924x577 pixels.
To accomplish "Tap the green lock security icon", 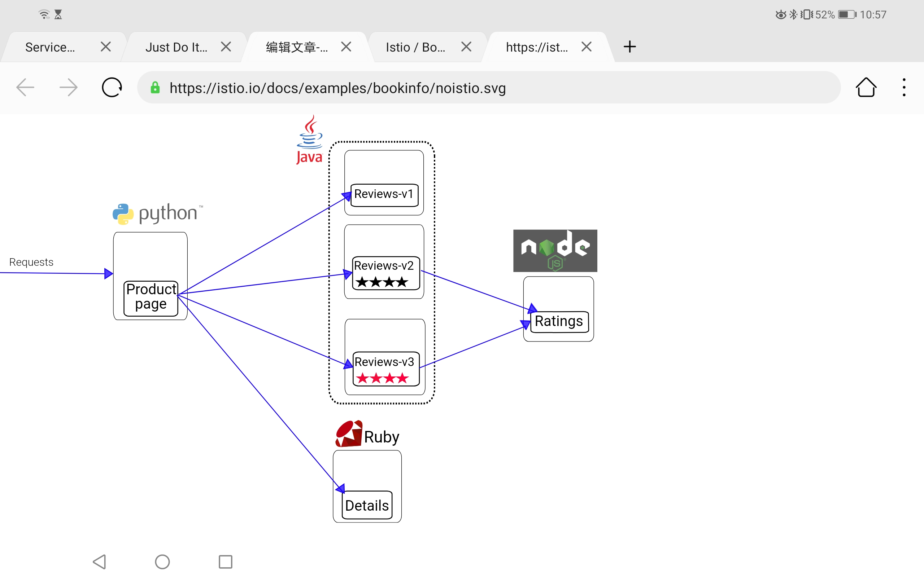I will click(155, 88).
